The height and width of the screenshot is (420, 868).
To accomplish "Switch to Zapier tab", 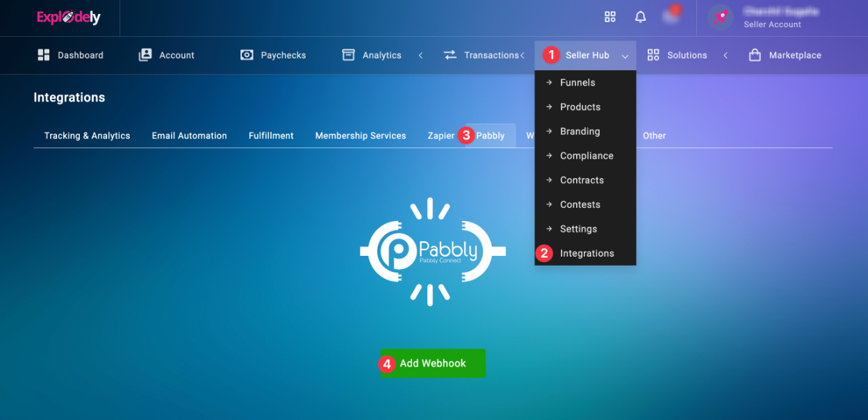I will tap(441, 136).
